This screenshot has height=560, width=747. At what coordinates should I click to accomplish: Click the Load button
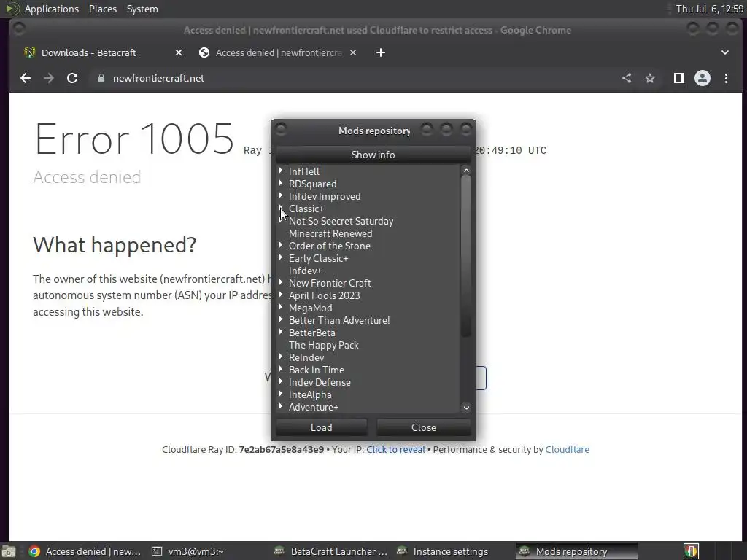point(322,427)
